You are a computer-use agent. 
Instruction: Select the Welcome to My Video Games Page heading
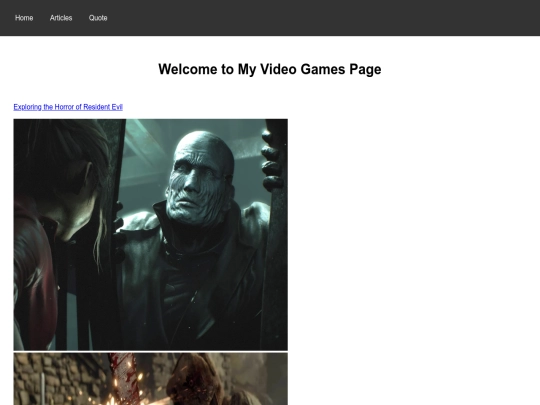click(x=270, y=69)
